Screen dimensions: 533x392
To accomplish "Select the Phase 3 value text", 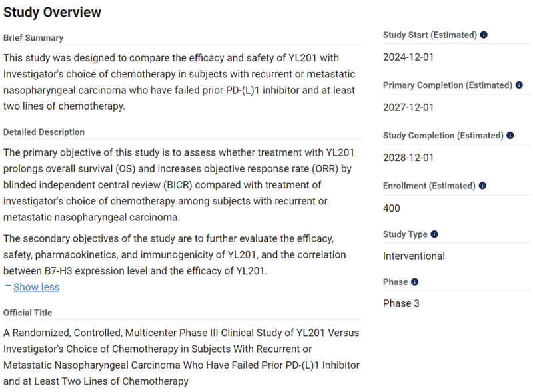I will tap(401, 304).
